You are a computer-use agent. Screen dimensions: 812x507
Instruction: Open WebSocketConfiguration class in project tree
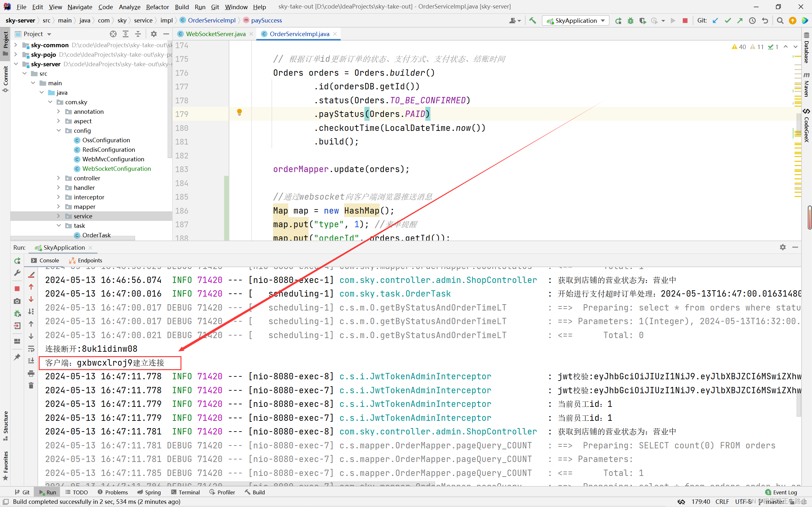[x=116, y=169]
